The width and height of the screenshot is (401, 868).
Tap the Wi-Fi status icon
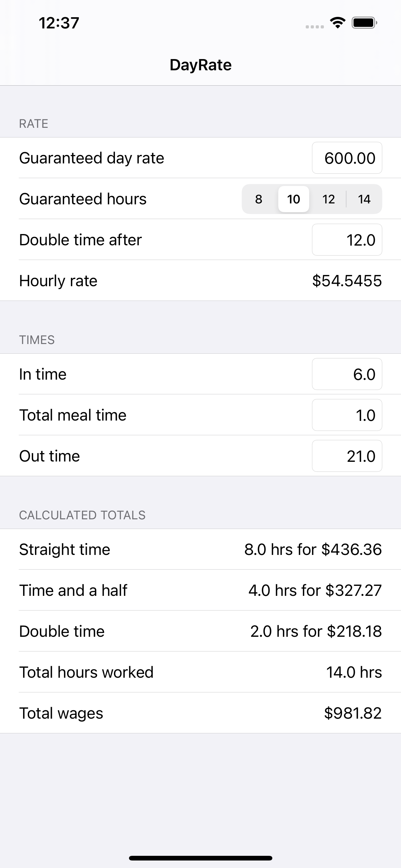338,22
